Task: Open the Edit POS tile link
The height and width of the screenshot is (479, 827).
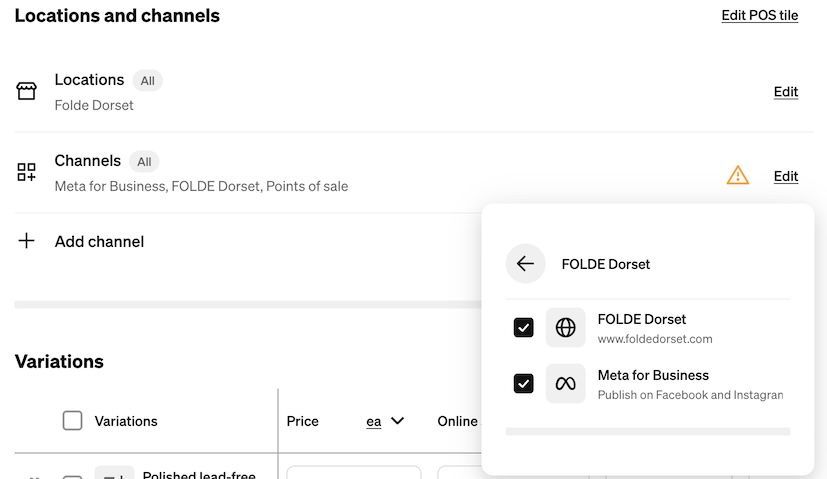Action: [759, 15]
